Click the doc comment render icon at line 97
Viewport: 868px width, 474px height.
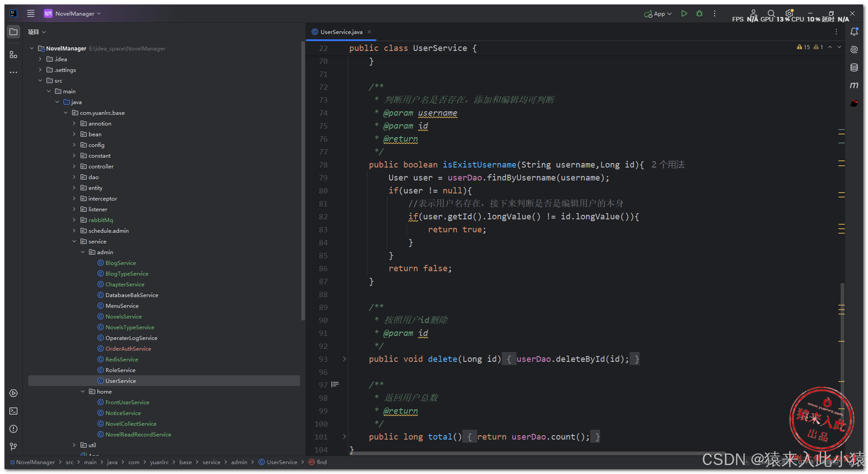click(335, 385)
